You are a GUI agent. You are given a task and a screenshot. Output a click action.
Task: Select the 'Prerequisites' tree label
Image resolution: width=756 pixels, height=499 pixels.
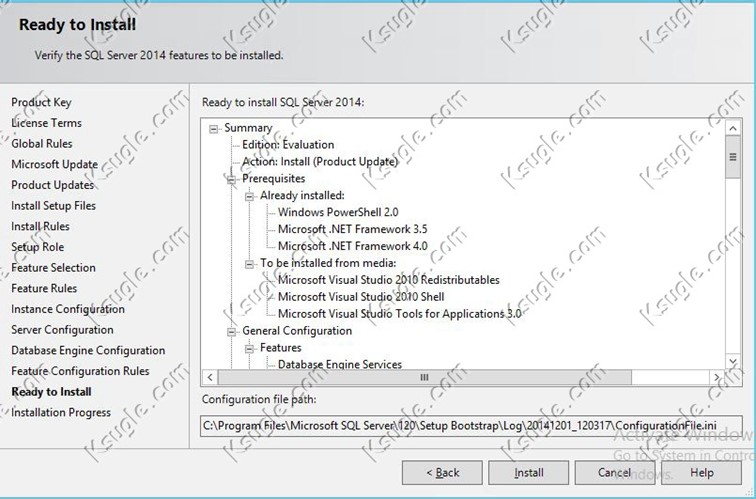273,178
